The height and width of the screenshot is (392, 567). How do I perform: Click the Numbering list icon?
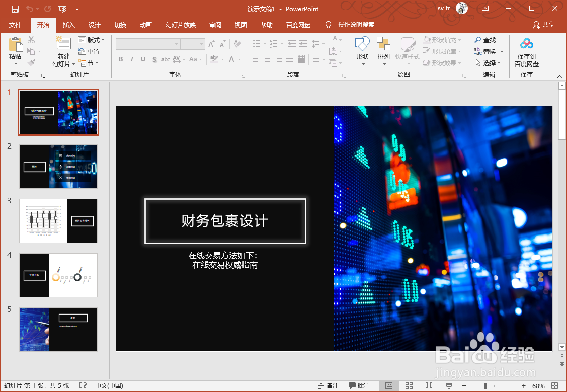(x=274, y=44)
